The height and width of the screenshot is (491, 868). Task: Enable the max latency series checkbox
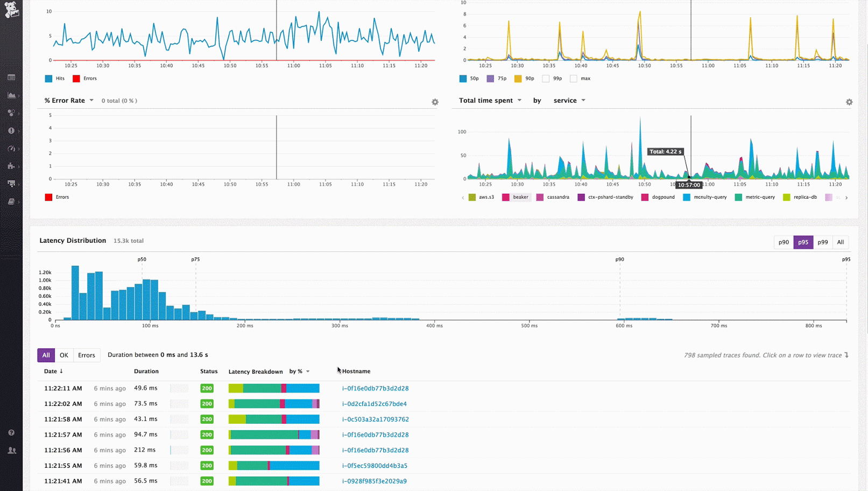pos(574,79)
